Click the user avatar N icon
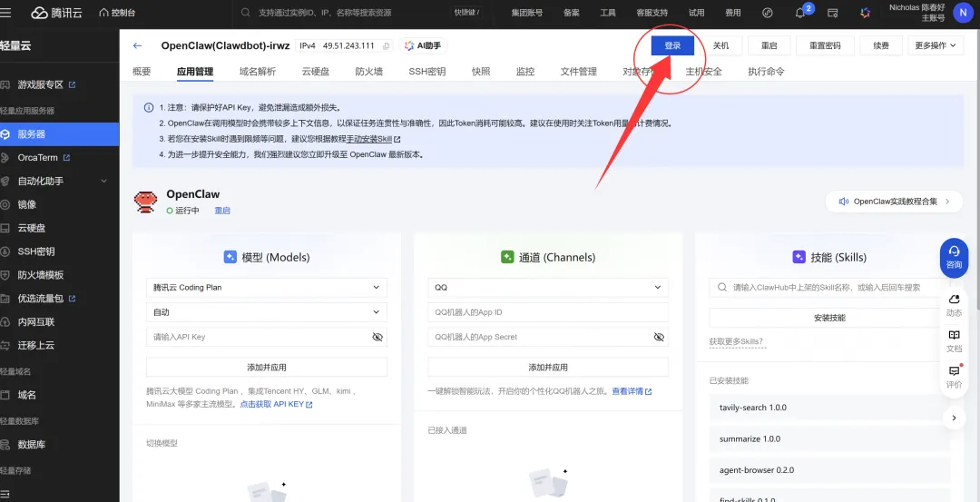 963,13
